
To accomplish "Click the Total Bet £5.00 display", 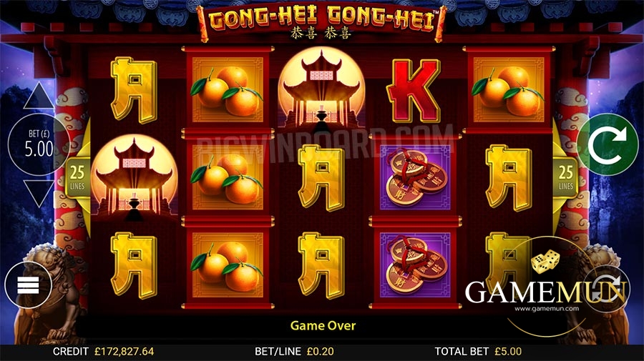I will [478, 352].
